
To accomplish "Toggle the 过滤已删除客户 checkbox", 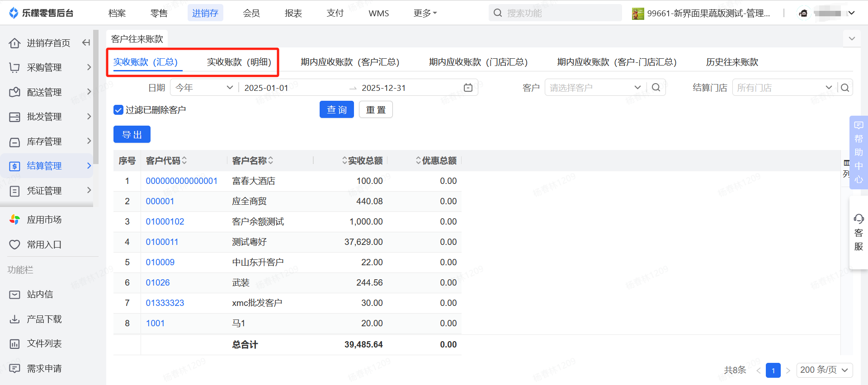I will pos(118,110).
